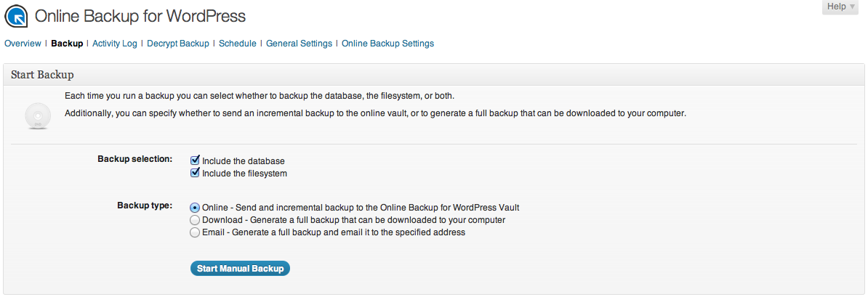
Task: Expand the Help dropdown
Action: click(x=842, y=7)
